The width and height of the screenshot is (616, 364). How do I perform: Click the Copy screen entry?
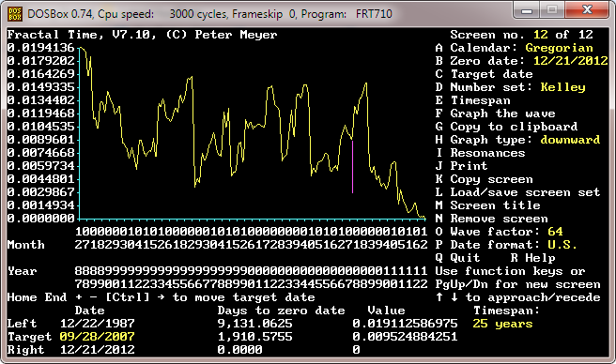point(484,179)
